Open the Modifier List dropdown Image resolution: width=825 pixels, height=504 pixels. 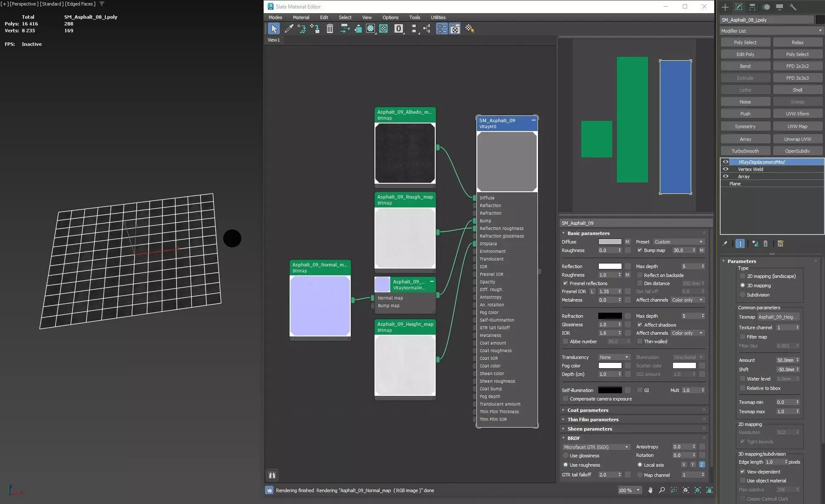coord(771,31)
